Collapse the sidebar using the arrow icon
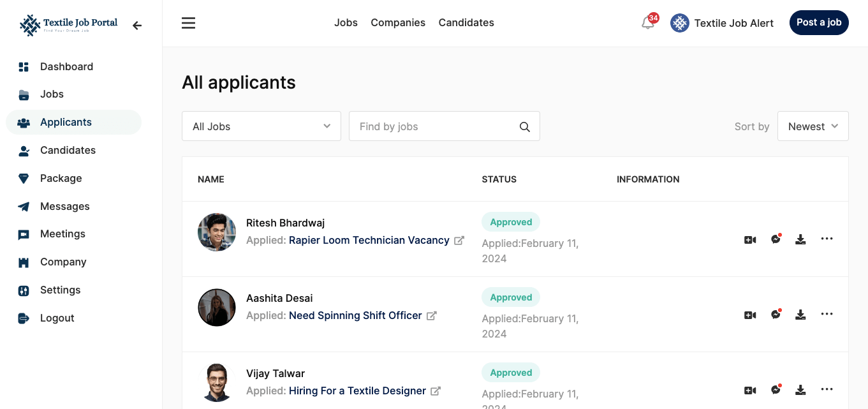868x409 pixels. point(137,26)
